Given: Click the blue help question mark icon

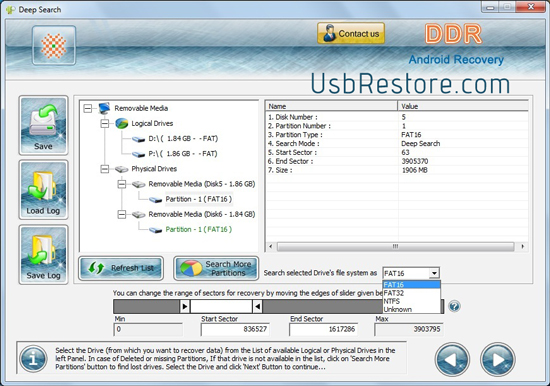Looking at the screenshot, I should tap(454, 306).
